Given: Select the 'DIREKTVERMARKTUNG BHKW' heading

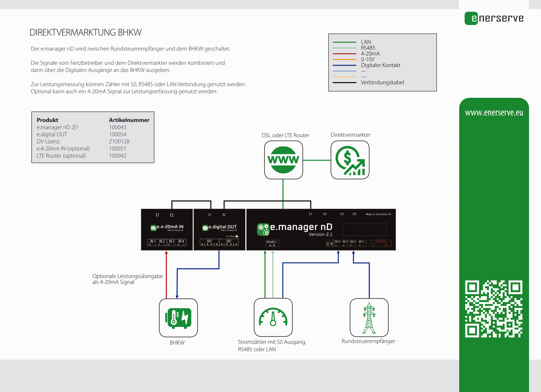Looking at the screenshot, I should [x=85, y=33].
